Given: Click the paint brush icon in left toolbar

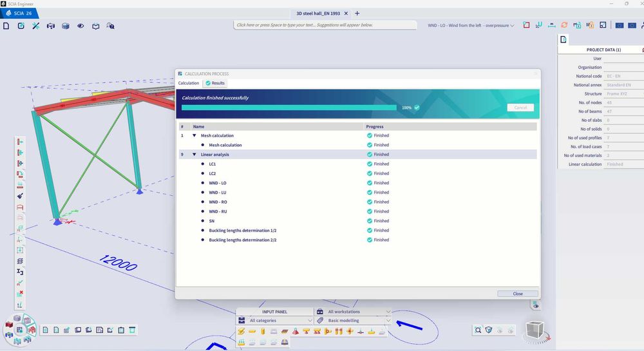Looking at the screenshot, I should click(x=20, y=196).
